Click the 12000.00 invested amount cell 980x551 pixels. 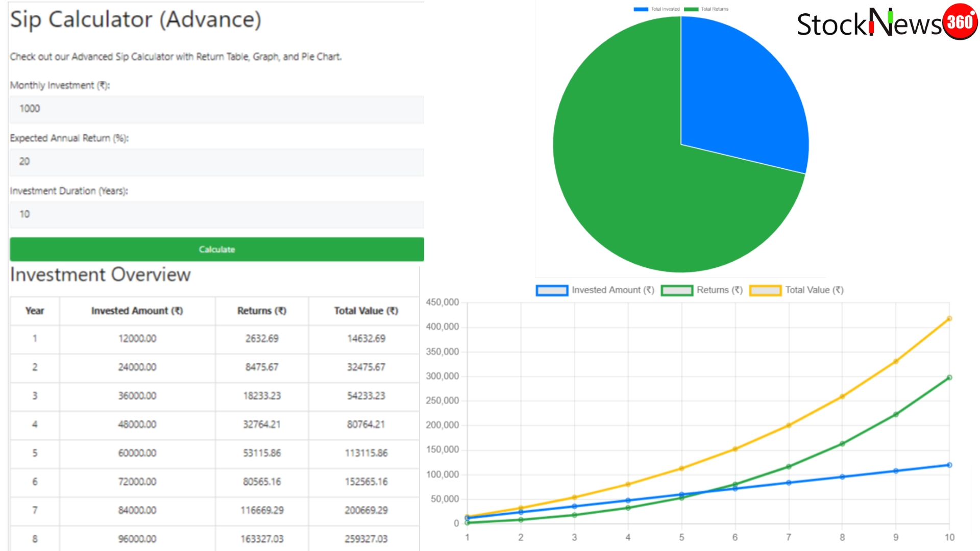(137, 339)
